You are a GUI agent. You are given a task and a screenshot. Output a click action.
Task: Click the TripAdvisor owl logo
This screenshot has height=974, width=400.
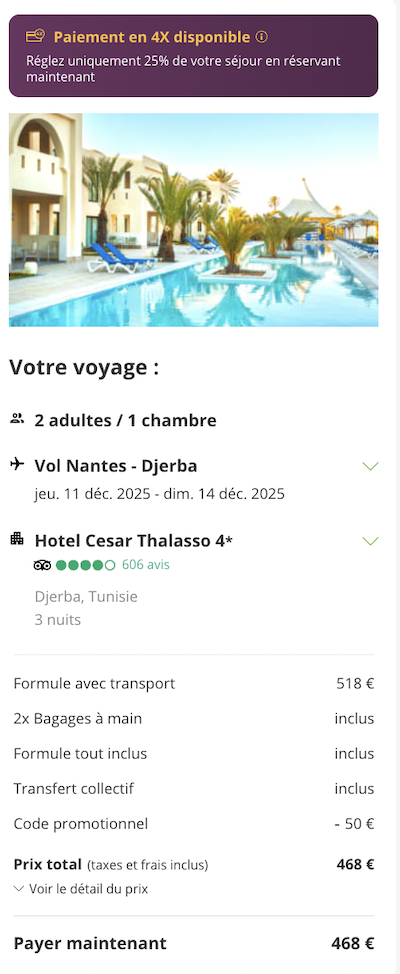tap(42, 565)
